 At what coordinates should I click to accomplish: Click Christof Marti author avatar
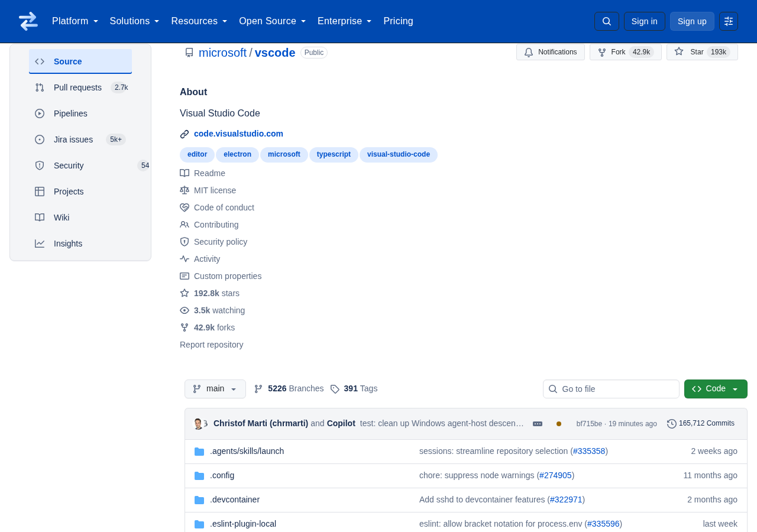click(198, 424)
